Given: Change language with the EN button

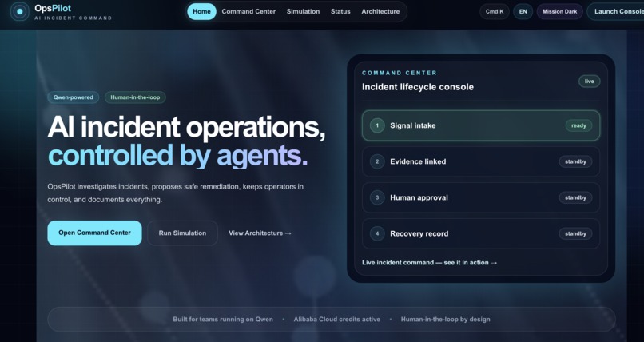Looking at the screenshot, I should coord(523,11).
